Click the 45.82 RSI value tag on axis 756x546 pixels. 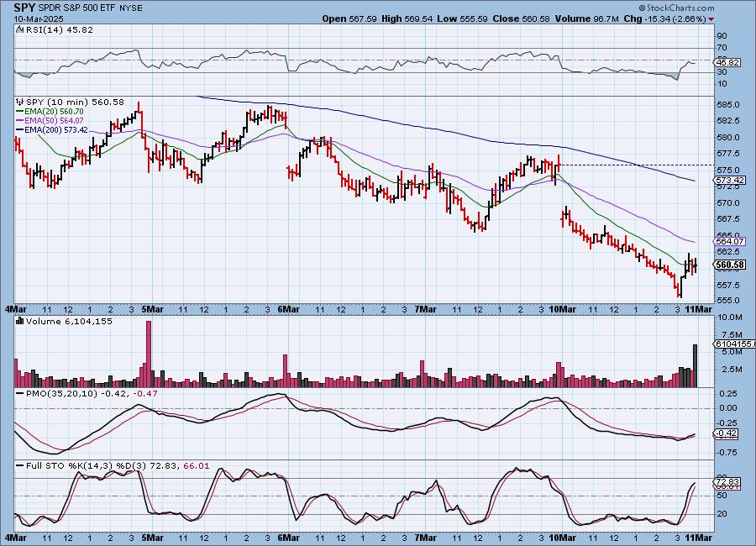[x=728, y=63]
